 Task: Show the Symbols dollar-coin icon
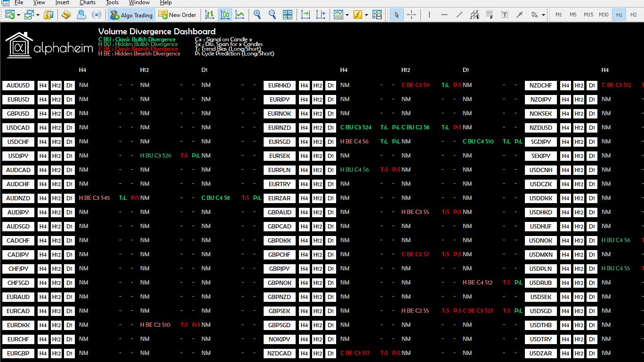coord(48,15)
